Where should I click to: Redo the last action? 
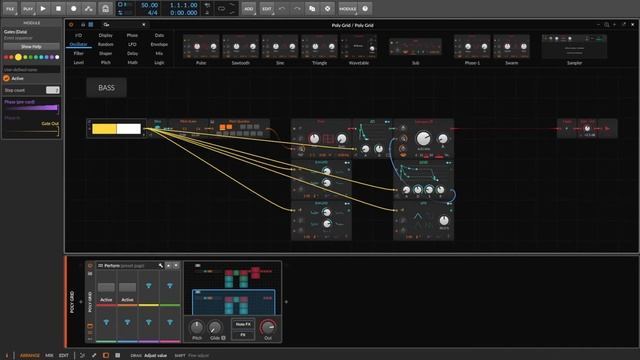coord(297,9)
